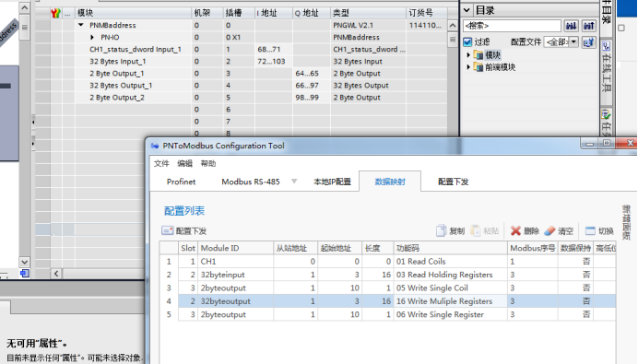Click the switch (切换) toolbar icon

coord(590,230)
